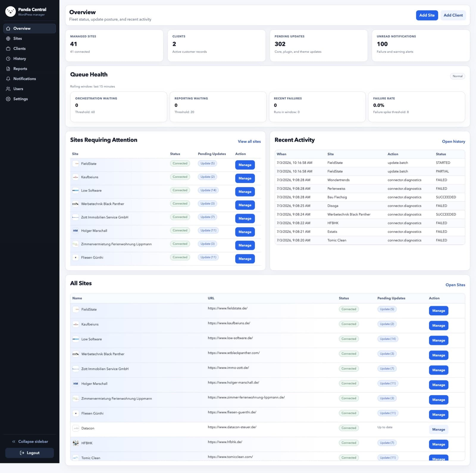Click the Clients briefcase icon

click(8, 48)
